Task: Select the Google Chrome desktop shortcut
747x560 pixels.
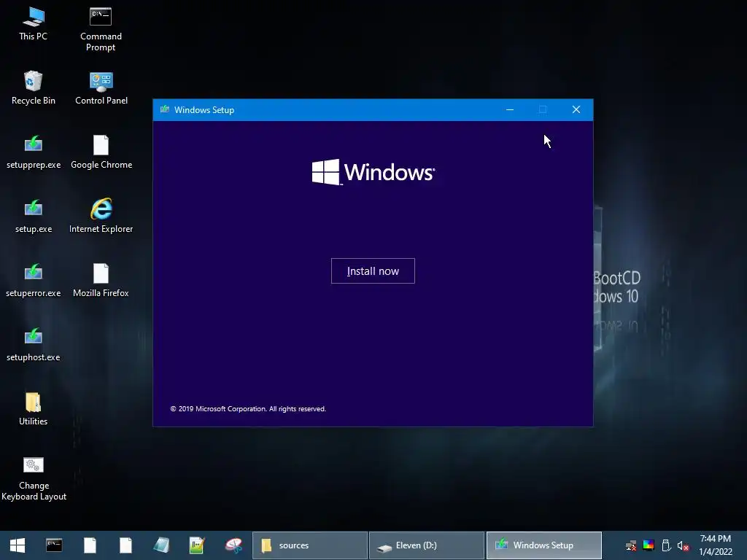Action: pyautogui.click(x=101, y=152)
